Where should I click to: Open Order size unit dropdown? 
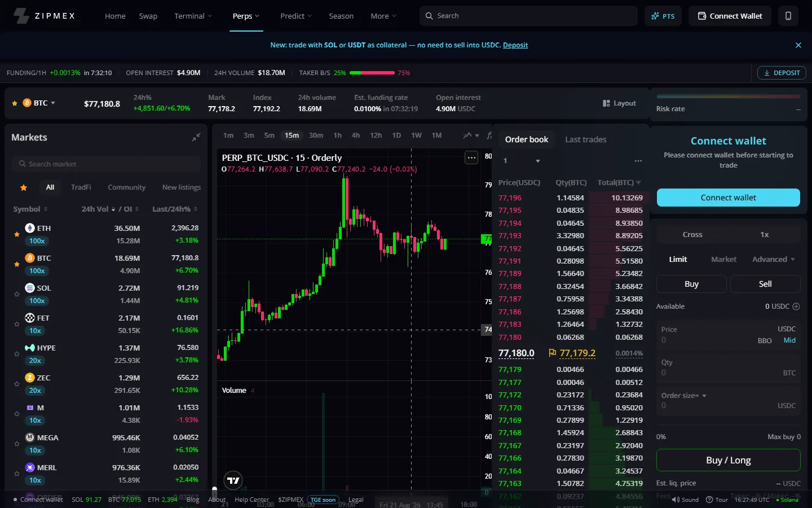(684, 396)
